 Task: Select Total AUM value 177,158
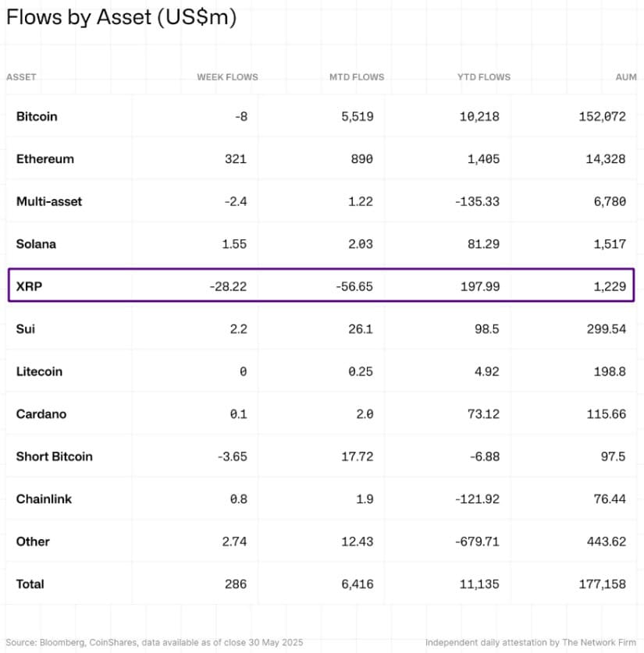pyautogui.click(x=603, y=584)
